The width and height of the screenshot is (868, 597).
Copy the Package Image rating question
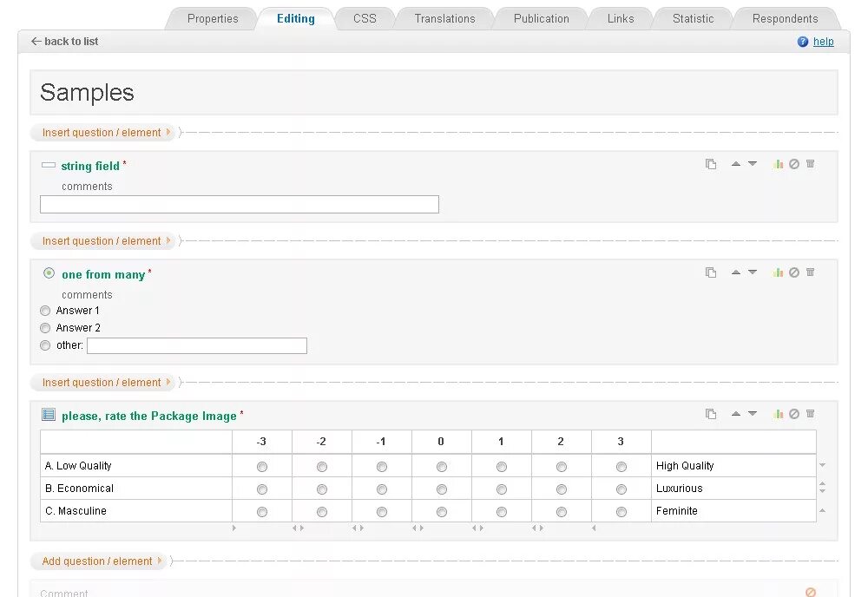click(711, 414)
